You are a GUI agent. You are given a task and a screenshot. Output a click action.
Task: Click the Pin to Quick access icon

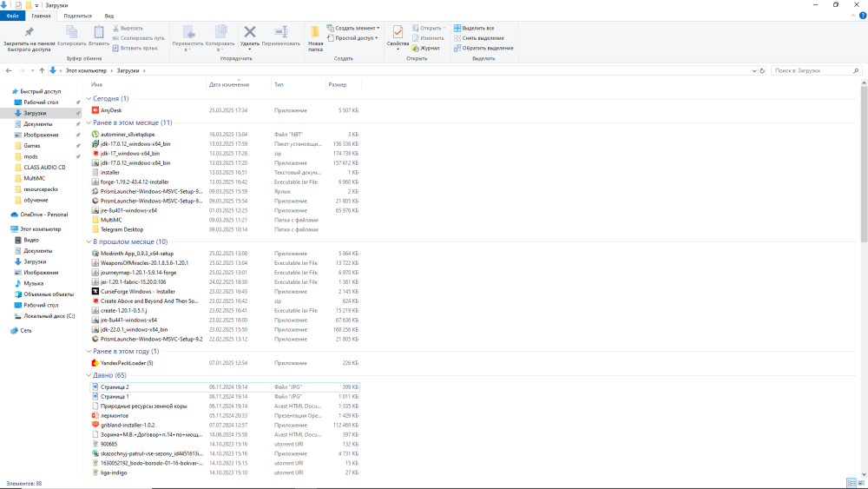(x=29, y=32)
